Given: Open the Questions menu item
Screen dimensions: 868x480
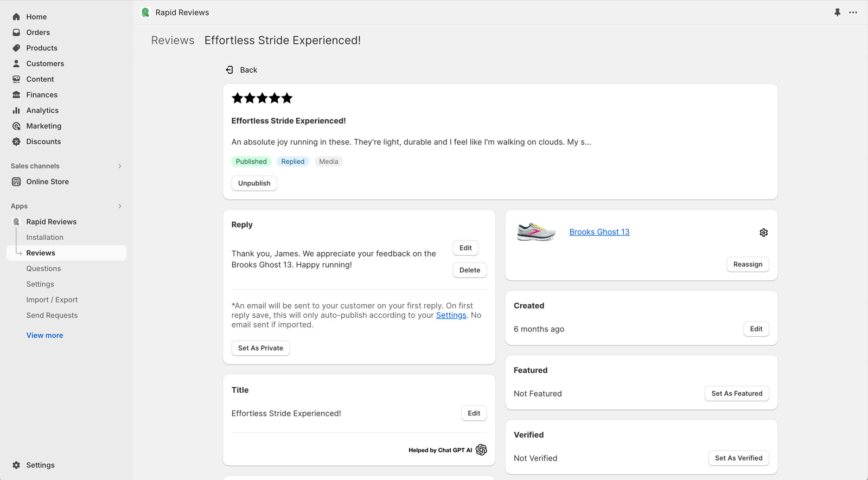Looking at the screenshot, I should (x=43, y=268).
